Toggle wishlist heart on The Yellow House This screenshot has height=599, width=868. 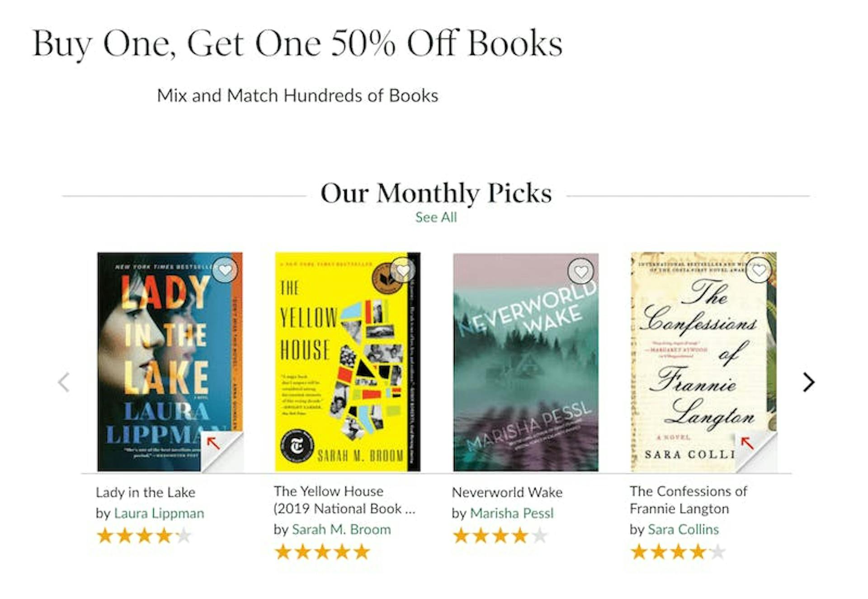pyautogui.click(x=403, y=270)
